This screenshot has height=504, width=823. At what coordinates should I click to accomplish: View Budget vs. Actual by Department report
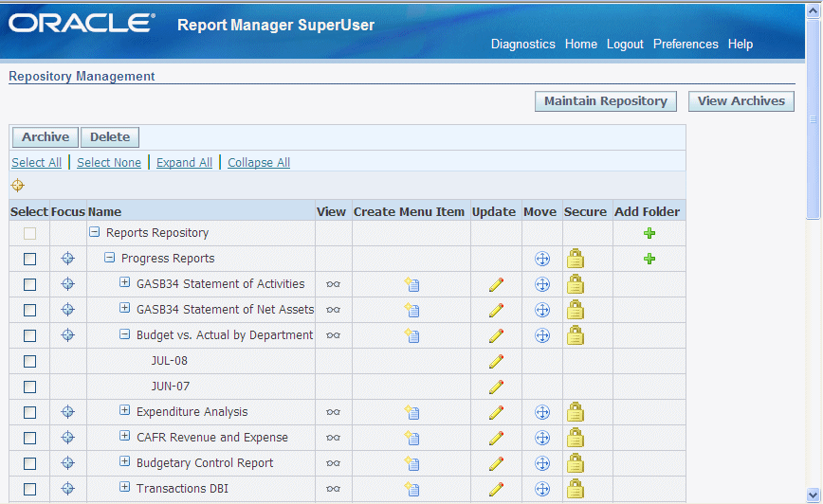pyautogui.click(x=334, y=335)
